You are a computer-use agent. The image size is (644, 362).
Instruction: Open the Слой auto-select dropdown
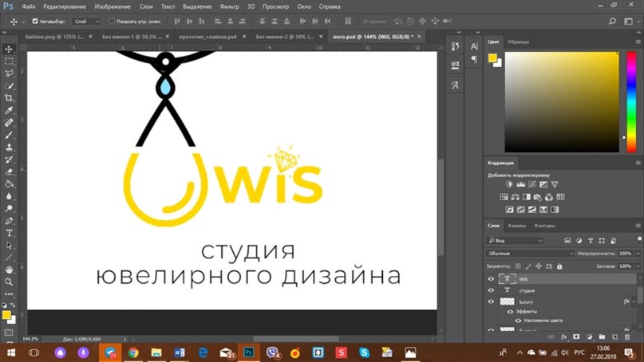click(x=86, y=22)
